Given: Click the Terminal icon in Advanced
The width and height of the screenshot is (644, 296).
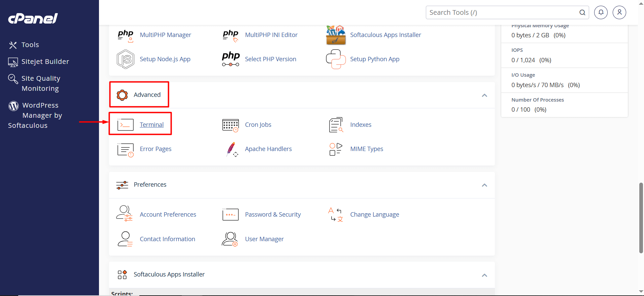Looking at the screenshot, I should (x=125, y=125).
